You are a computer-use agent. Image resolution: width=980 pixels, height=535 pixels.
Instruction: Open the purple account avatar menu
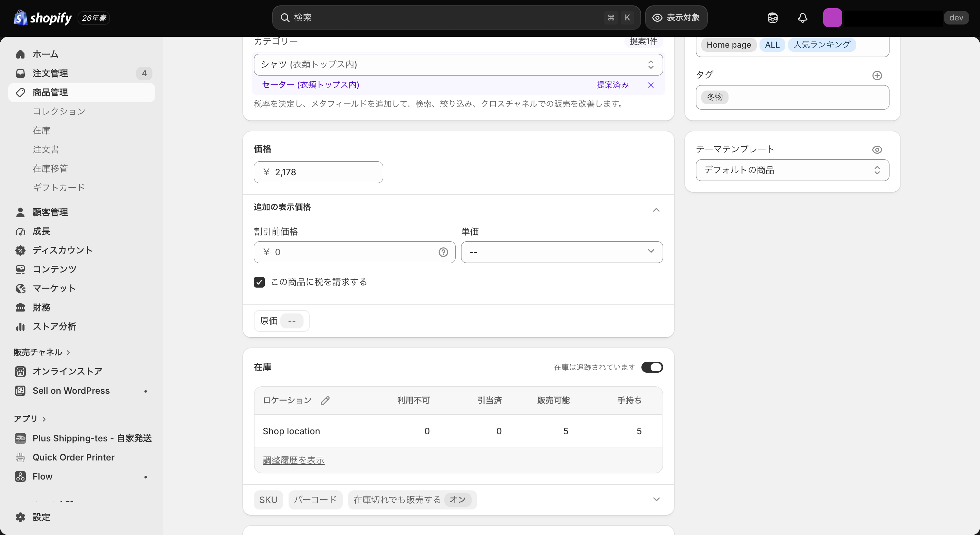point(832,17)
